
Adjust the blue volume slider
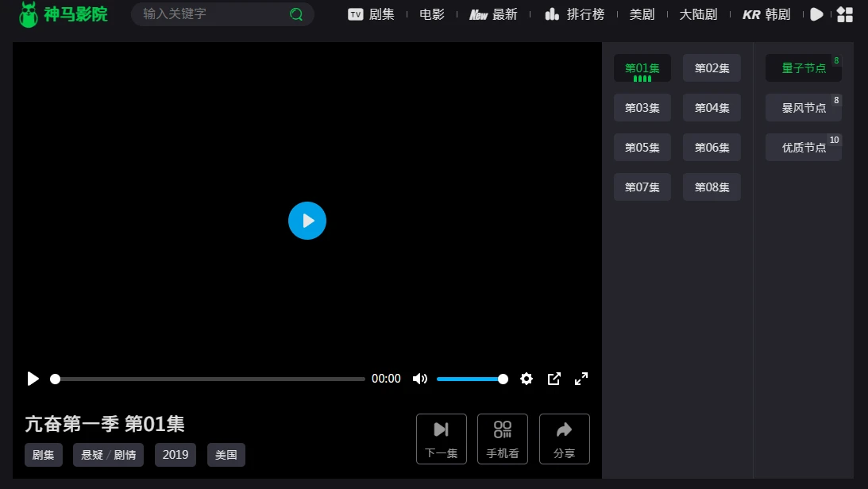click(x=469, y=379)
